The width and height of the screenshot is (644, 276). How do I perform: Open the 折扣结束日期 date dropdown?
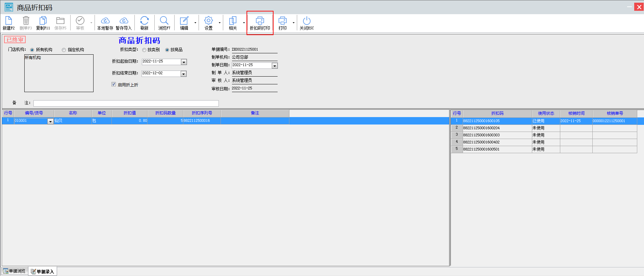183,74
